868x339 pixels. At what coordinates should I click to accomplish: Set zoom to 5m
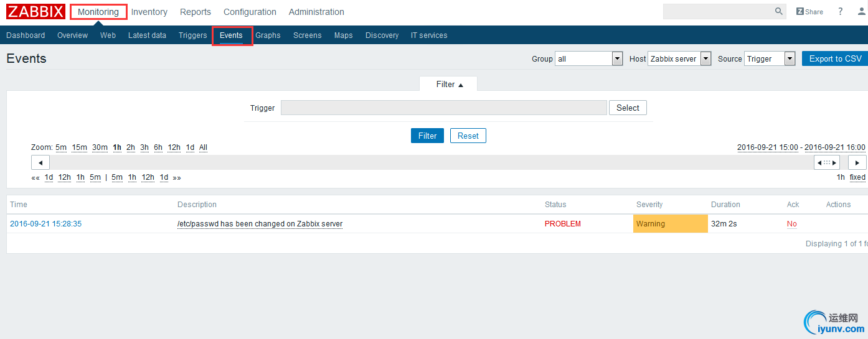61,147
